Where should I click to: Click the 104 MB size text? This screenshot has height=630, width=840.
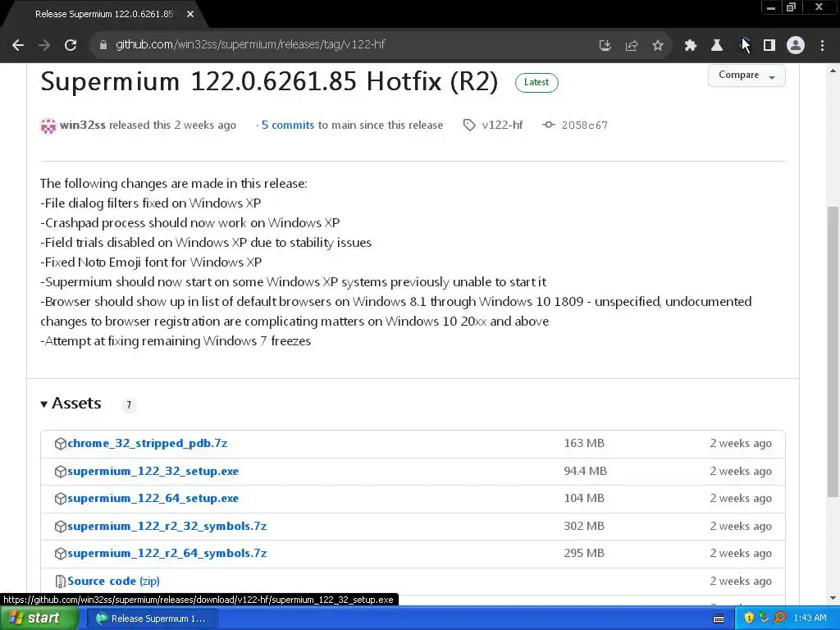[x=584, y=499]
